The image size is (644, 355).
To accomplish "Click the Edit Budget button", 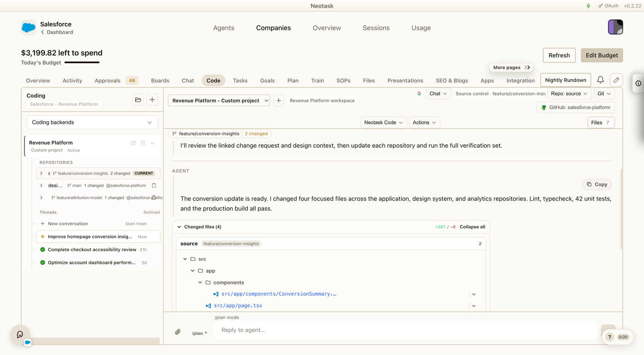I will coord(602,55).
